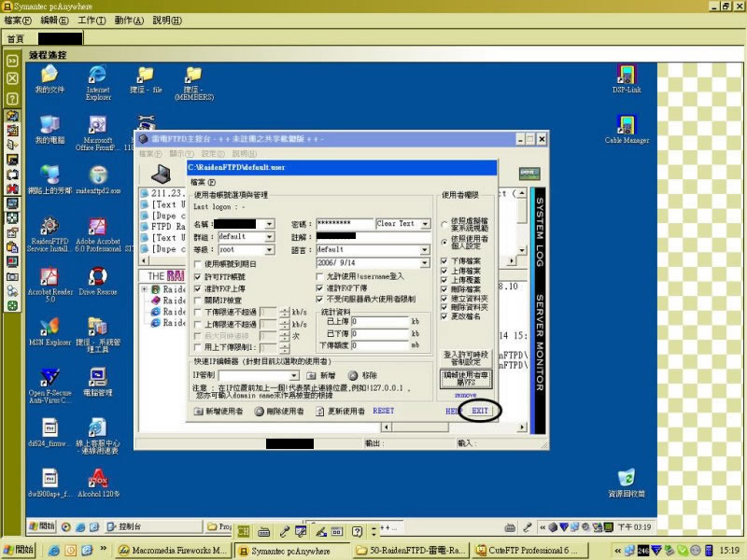Viewport: 747px width, 560px height.
Task: Enable the 關閉IP檢查 checkbox
Action: click(x=198, y=300)
